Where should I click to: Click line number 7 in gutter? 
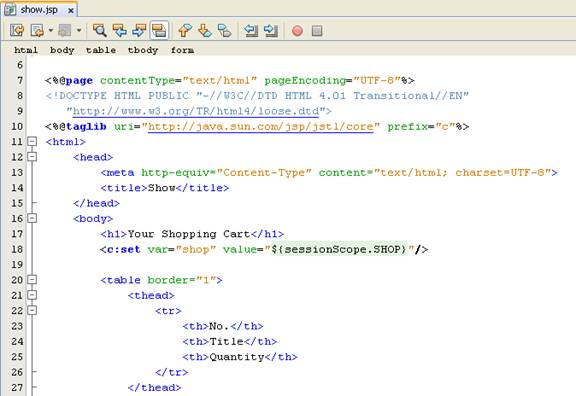click(20, 80)
